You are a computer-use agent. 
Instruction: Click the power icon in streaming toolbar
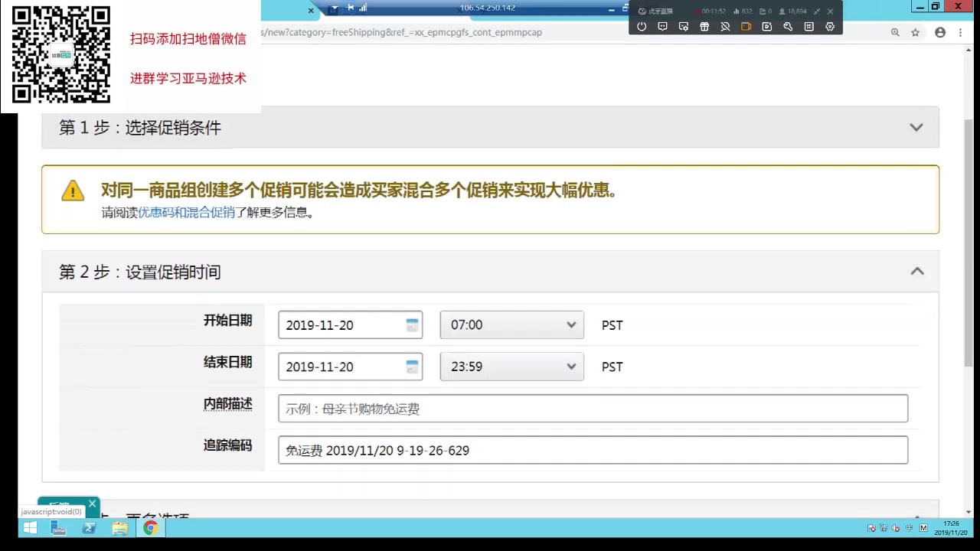642,26
